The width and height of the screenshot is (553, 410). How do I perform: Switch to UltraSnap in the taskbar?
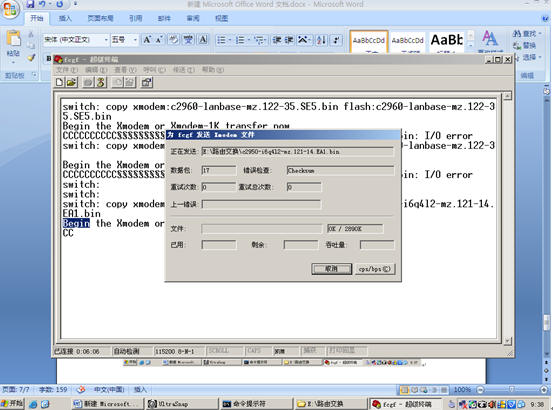click(x=182, y=404)
